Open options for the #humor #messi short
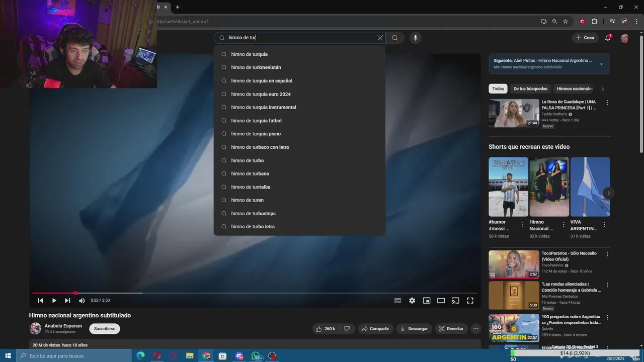This screenshot has width=644, height=362. coord(523,225)
